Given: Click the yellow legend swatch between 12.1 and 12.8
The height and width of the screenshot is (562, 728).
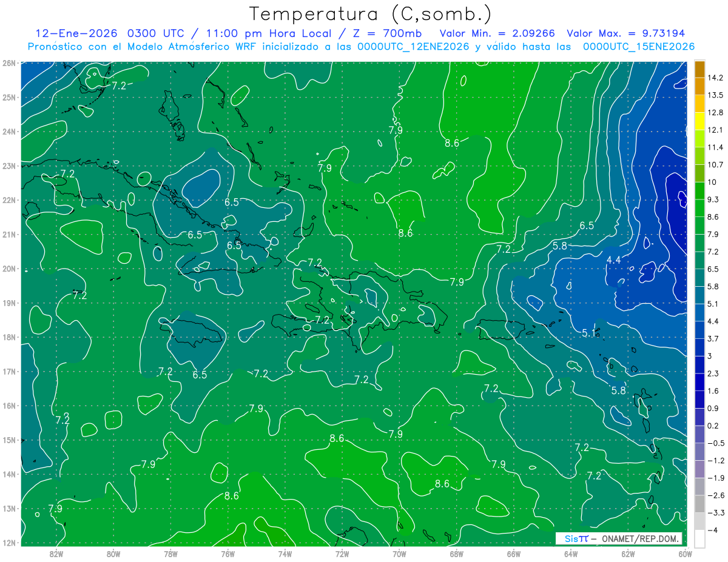Looking at the screenshot, I should (699, 121).
